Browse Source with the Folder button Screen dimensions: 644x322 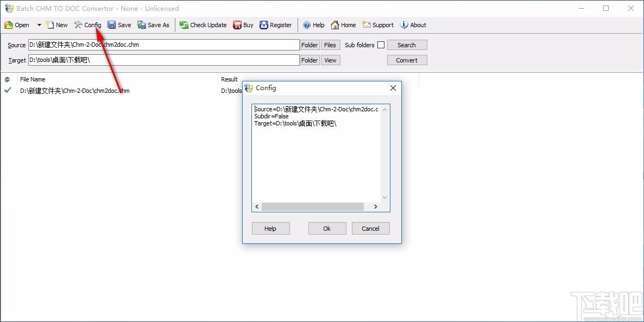[x=310, y=45]
